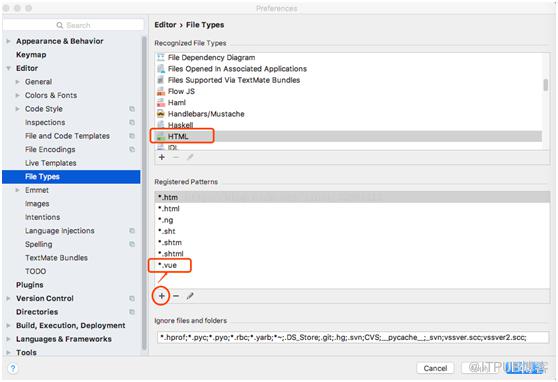Open the help question mark icon
Viewport: 558px width, 382px height.
click(13, 368)
